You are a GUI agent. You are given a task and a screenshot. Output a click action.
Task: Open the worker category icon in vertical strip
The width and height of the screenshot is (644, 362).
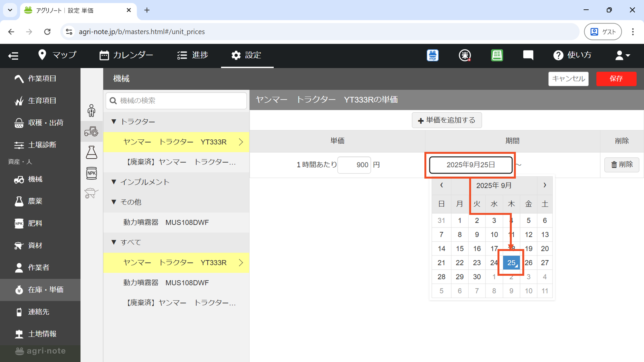[91, 110]
